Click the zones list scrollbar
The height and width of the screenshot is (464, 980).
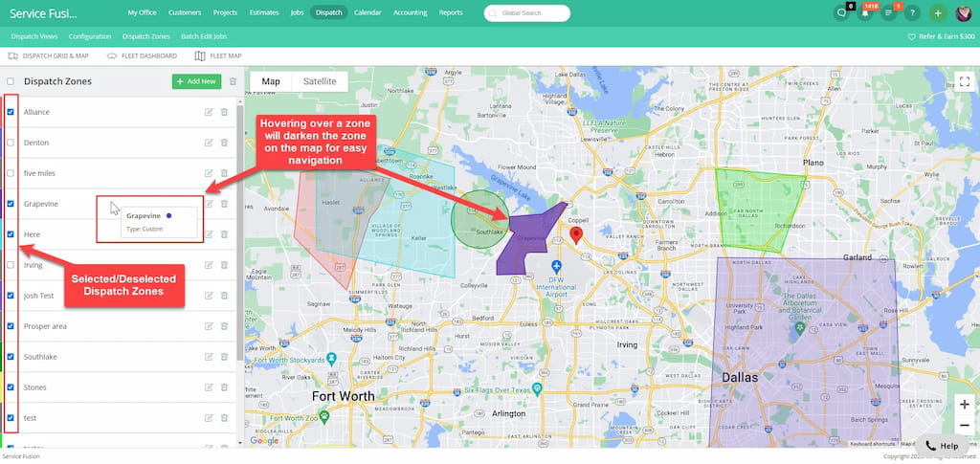[240, 234]
